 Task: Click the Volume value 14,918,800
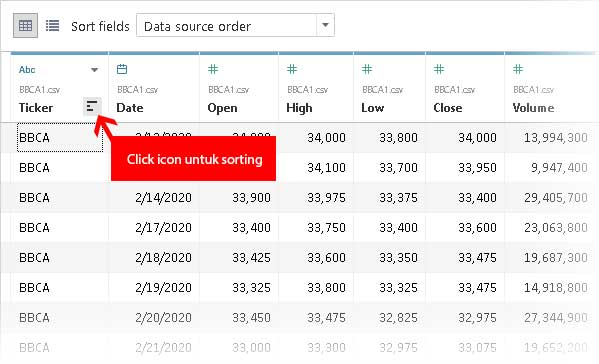point(555,288)
